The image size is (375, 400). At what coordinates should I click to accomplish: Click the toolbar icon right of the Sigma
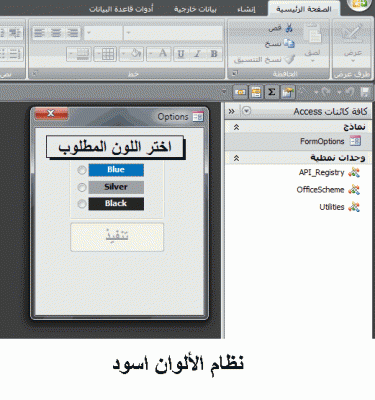[x=287, y=92]
